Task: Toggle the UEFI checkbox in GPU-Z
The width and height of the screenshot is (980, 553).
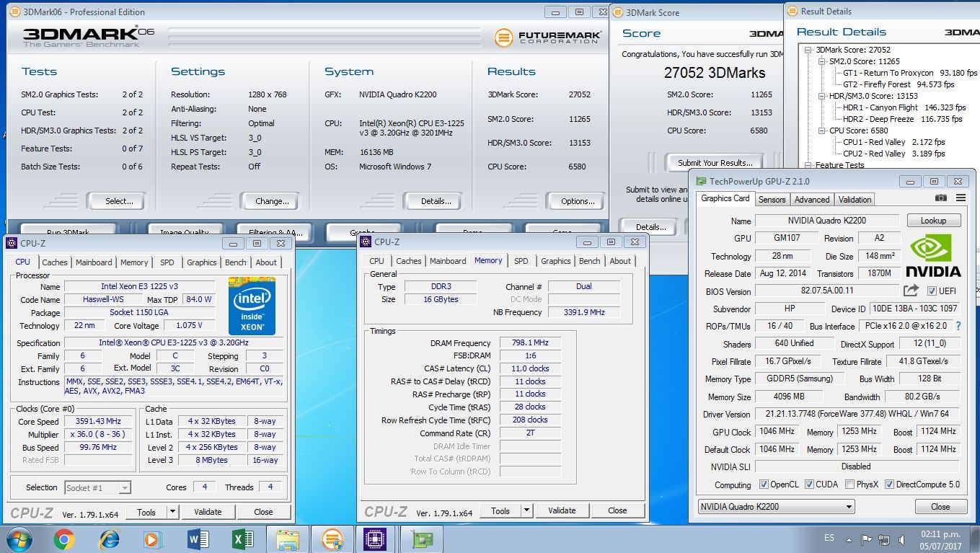Action: (932, 291)
